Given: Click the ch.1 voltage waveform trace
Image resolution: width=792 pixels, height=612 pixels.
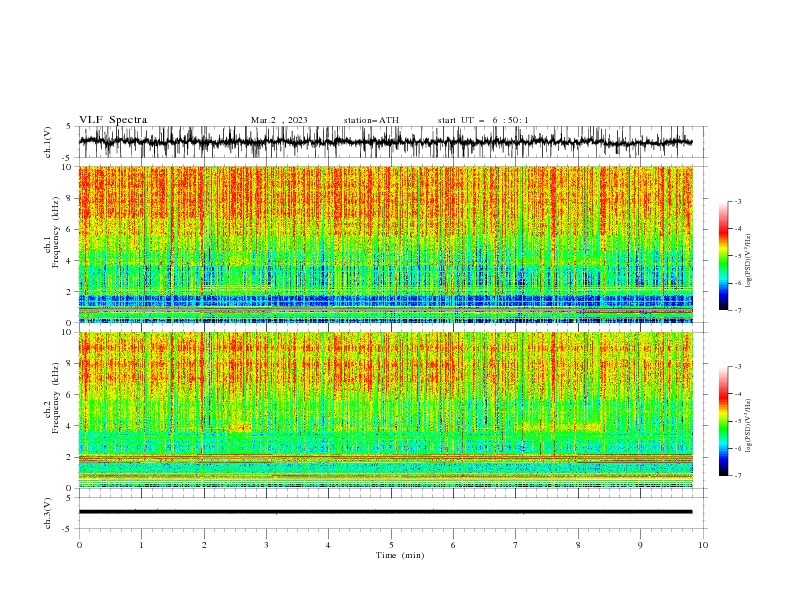Looking at the screenshot, I should [385, 142].
